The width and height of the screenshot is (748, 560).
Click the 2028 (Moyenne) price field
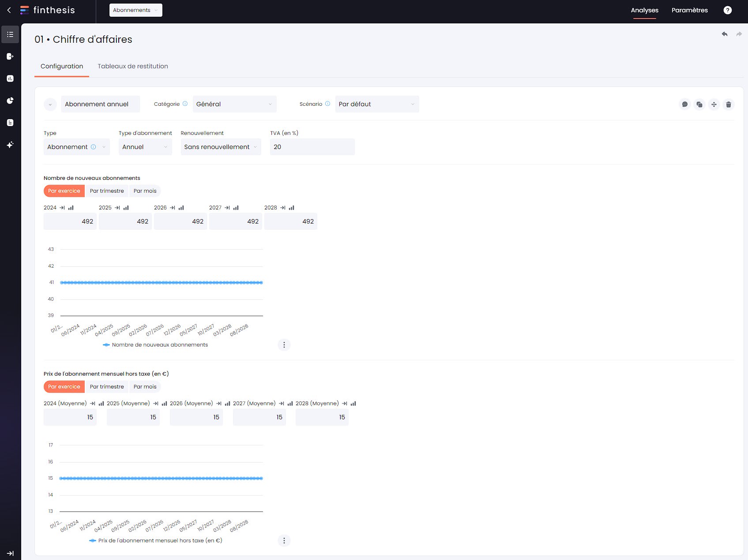[322, 417]
